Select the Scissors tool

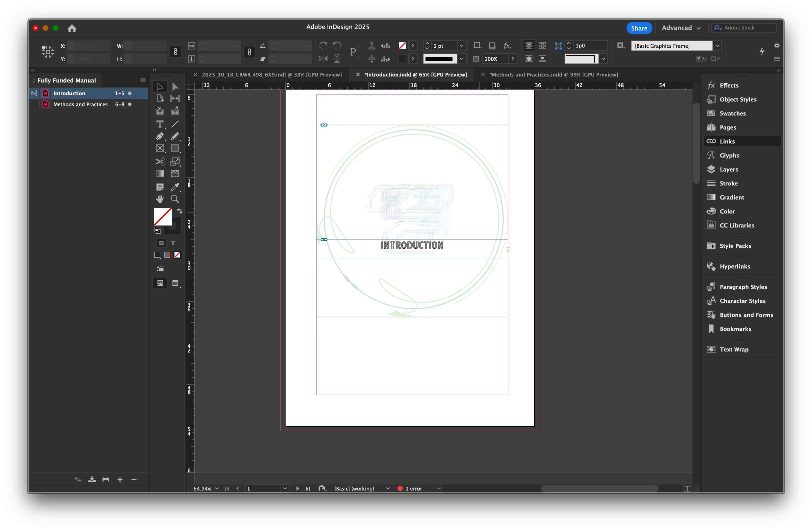[x=160, y=161]
